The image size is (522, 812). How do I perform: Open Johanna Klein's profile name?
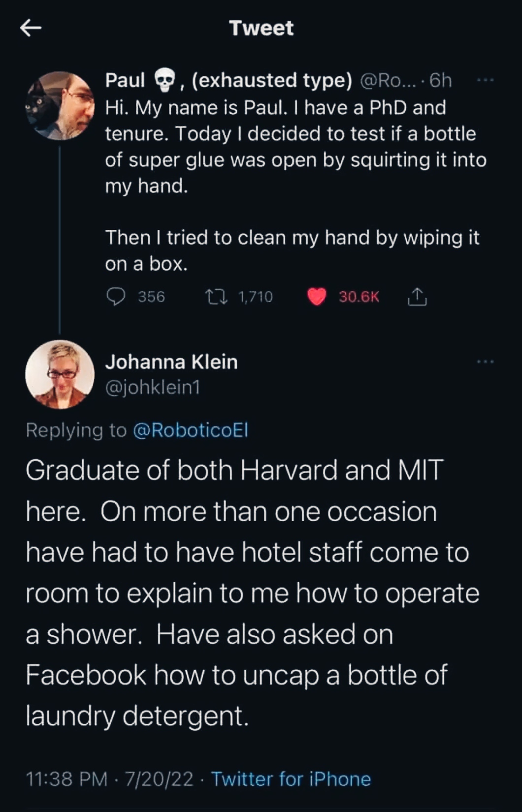point(171,362)
